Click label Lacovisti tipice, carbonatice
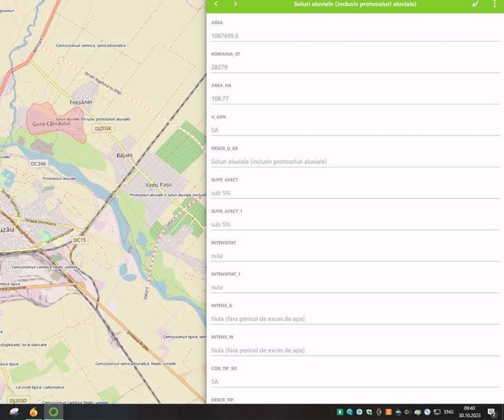Viewport: 504px width, 420px height. [40, 387]
